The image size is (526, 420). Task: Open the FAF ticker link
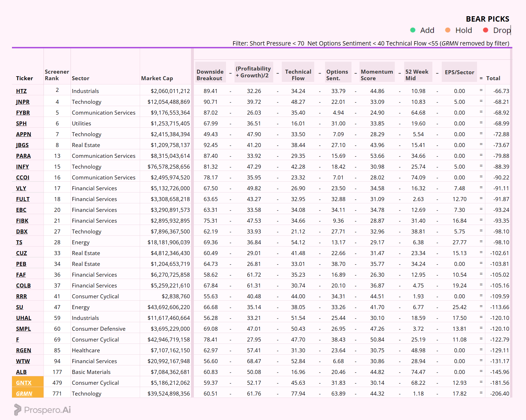pos(21,275)
